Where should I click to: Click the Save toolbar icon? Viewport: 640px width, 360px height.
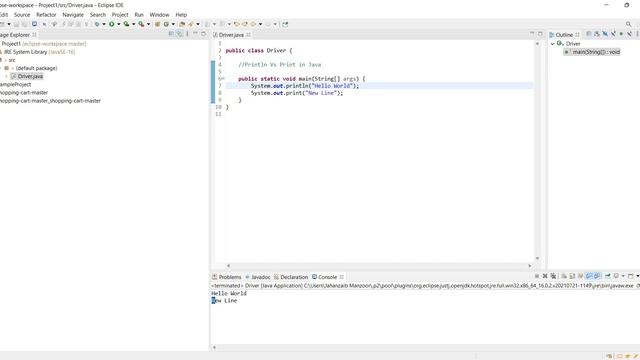pos(16,24)
